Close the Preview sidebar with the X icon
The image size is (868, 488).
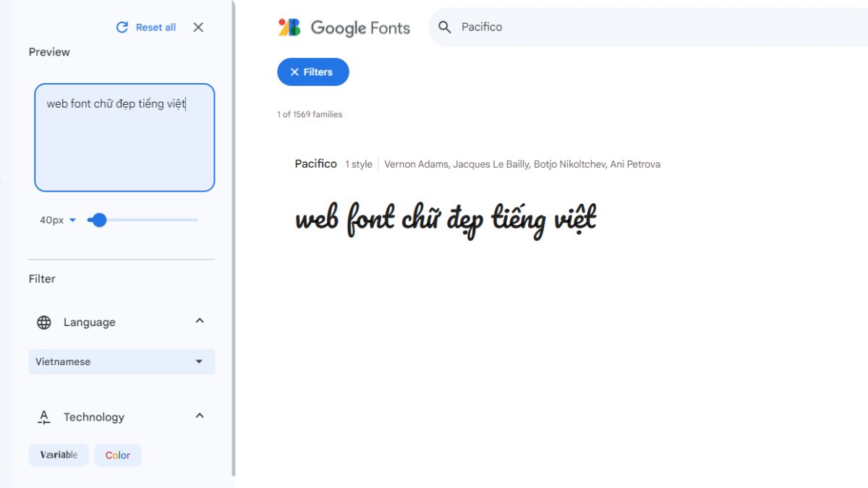click(197, 27)
